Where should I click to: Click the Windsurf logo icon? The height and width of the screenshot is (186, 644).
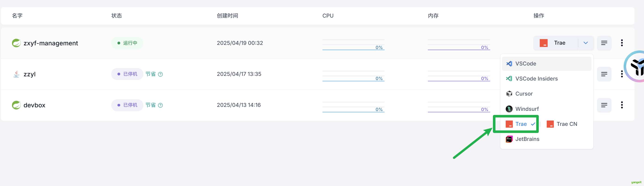click(509, 109)
